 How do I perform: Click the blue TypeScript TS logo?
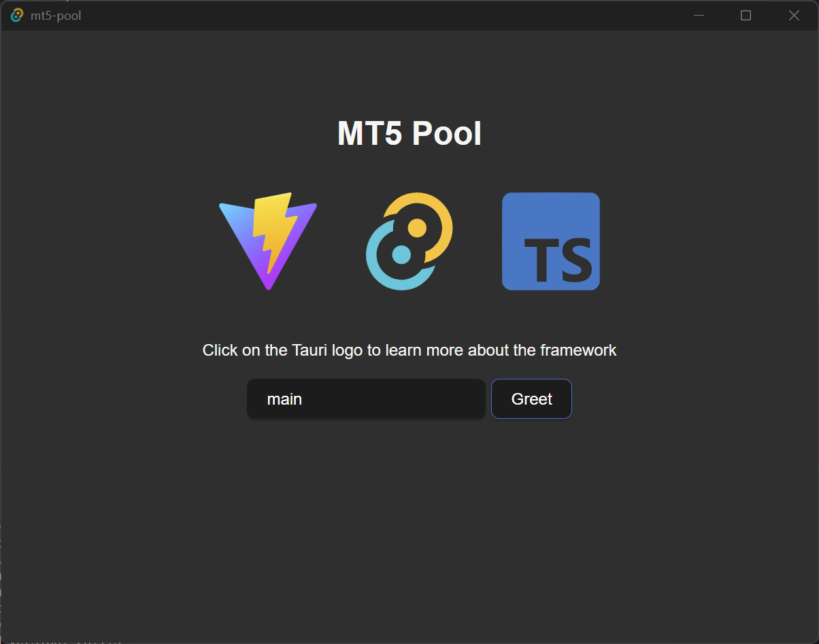[551, 241]
